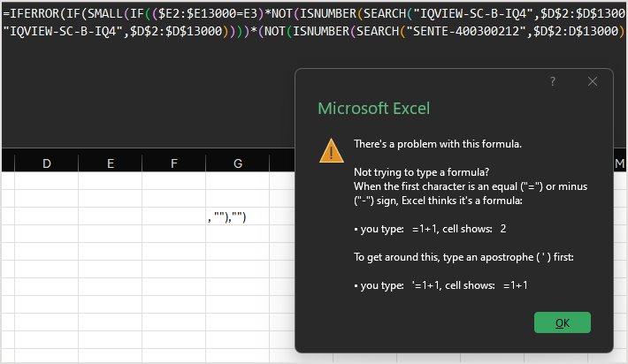Click the "Microsoft Excel" dialog title
The image size is (628, 364).
373,109
